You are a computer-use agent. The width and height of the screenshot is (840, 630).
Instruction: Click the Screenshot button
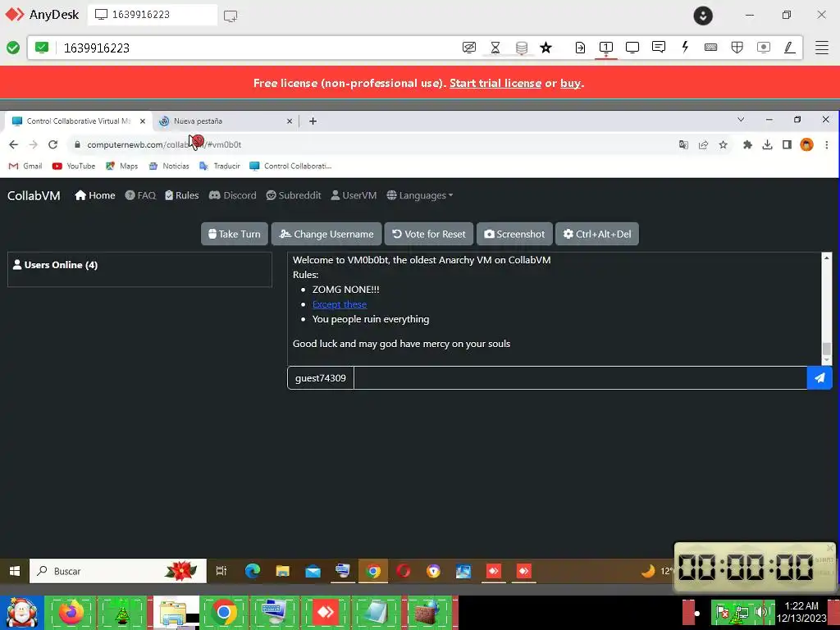514,234
